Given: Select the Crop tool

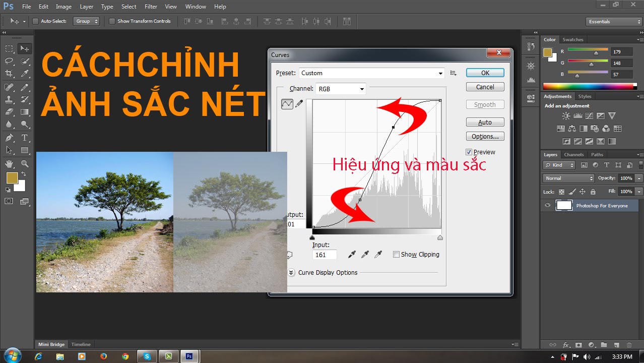Looking at the screenshot, I should 9,73.
